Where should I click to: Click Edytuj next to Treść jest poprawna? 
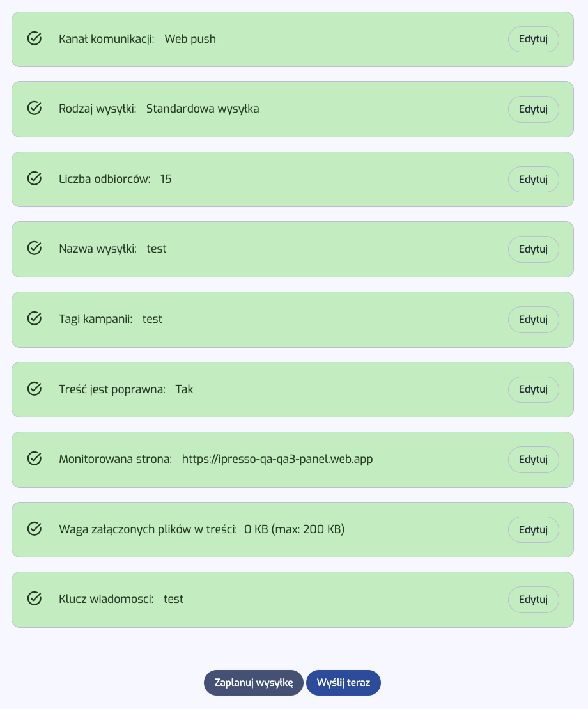pos(533,389)
